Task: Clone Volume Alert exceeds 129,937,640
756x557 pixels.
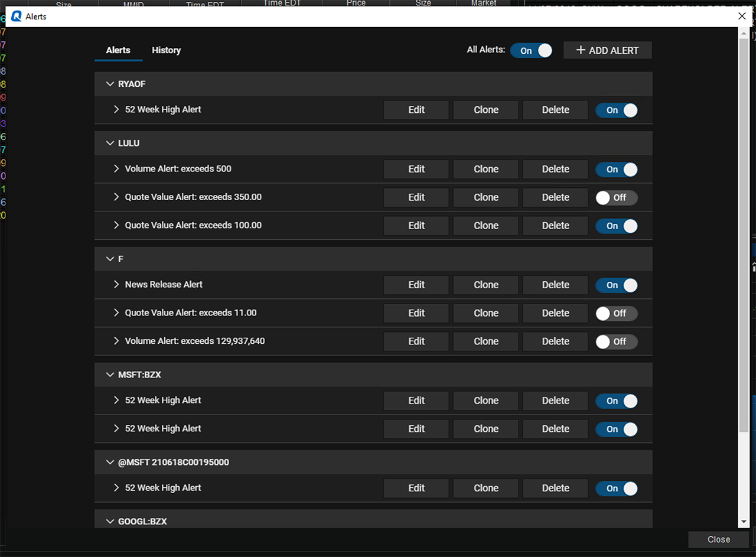Action: point(486,341)
